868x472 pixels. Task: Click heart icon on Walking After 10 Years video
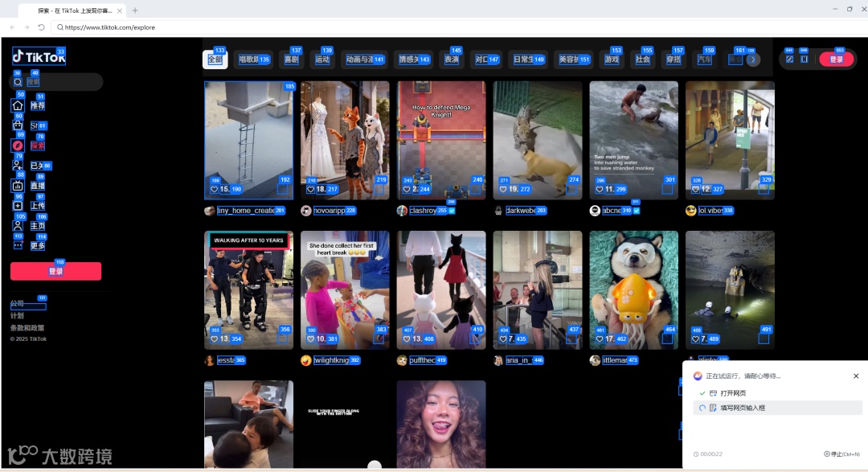tap(215, 339)
